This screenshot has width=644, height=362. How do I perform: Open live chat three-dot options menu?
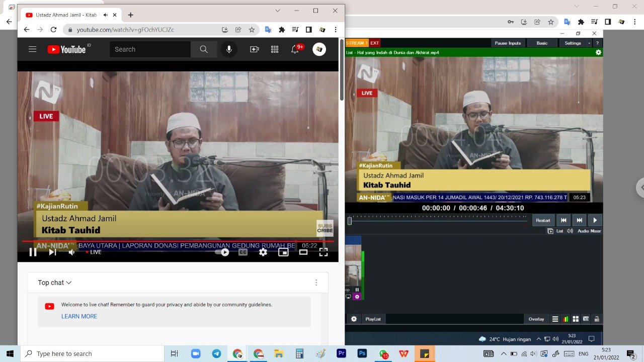316,283
